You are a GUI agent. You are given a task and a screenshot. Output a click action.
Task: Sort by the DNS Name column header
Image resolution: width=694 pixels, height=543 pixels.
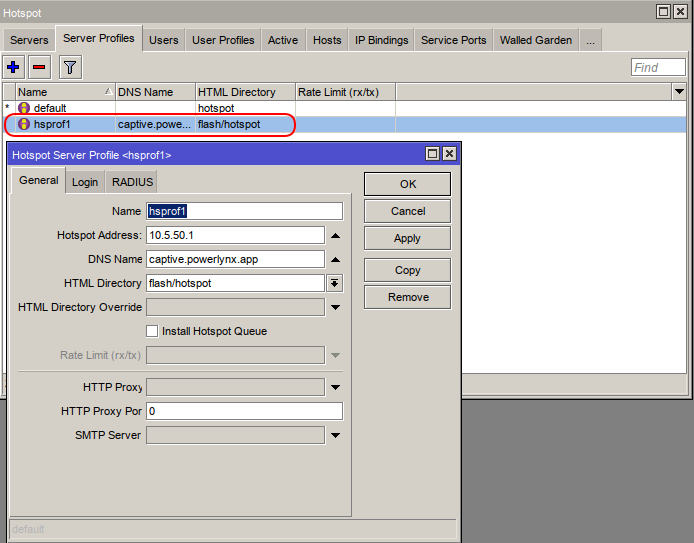[155, 92]
